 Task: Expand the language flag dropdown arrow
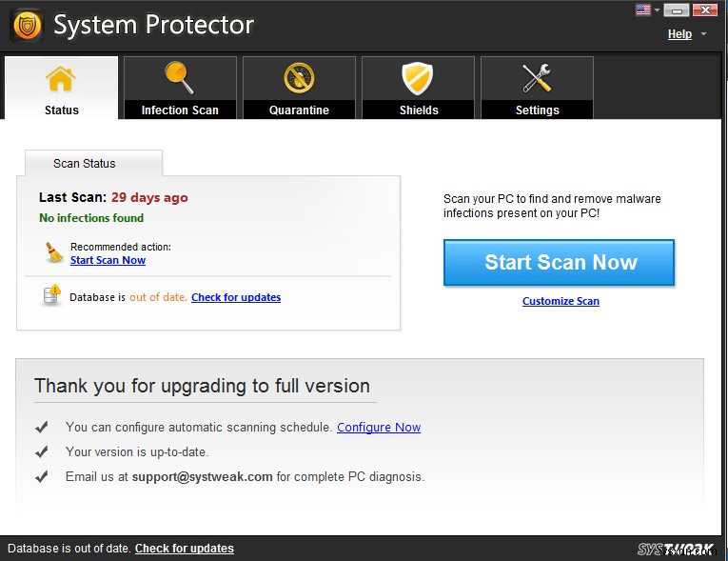(657, 10)
